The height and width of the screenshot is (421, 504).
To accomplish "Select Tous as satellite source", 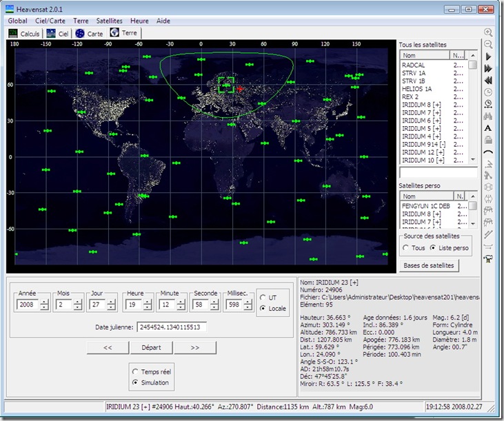I will coord(405,248).
